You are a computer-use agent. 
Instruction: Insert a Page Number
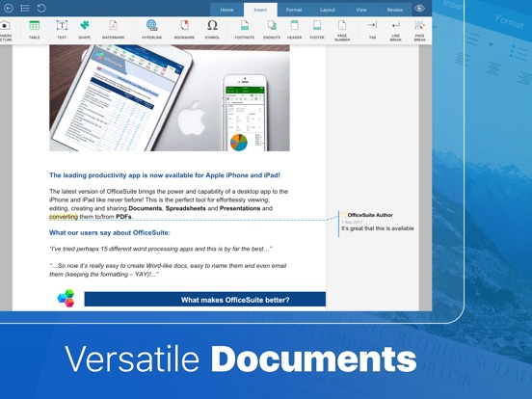[342, 30]
